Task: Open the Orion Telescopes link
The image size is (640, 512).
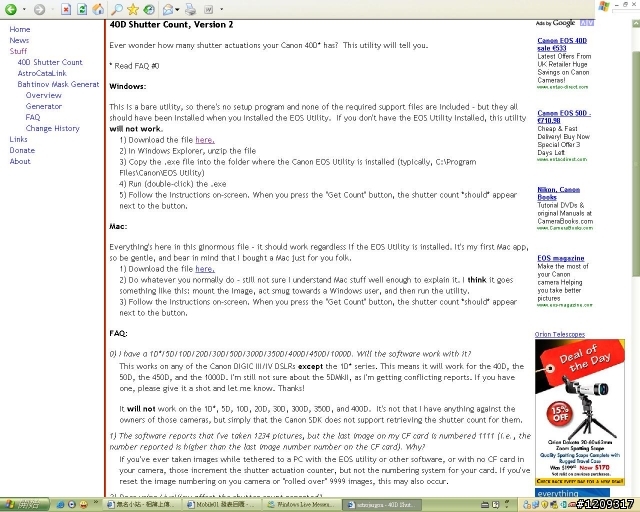Action: [x=560, y=334]
